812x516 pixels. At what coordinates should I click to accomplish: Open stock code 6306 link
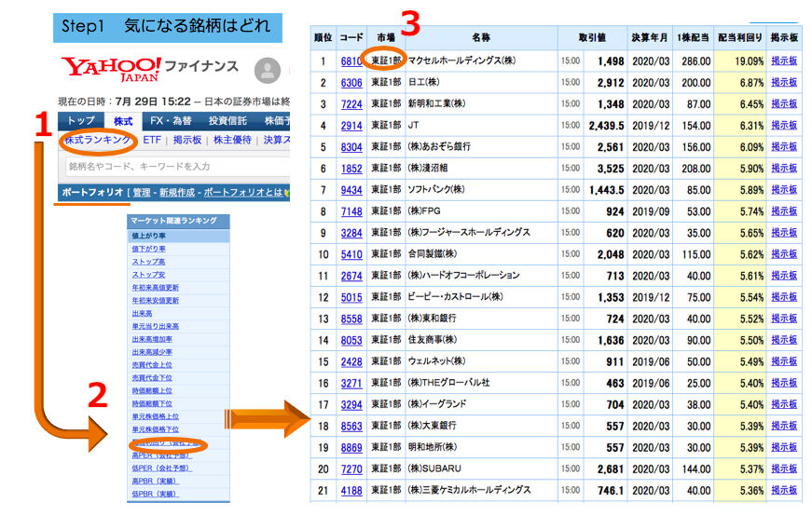[351, 83]
